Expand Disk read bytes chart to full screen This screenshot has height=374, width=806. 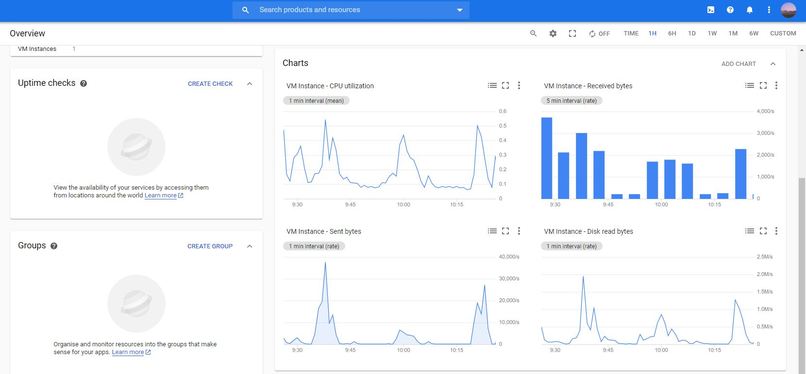(763, 232)
